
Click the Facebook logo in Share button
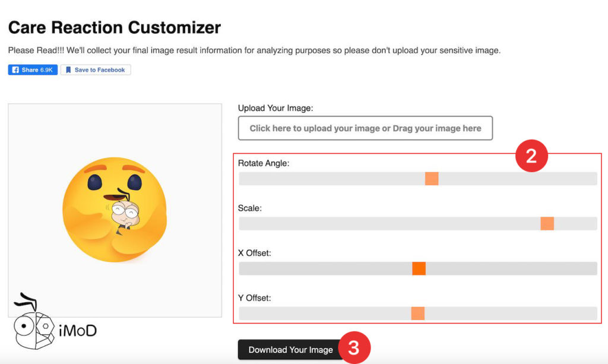click(15, 70)
